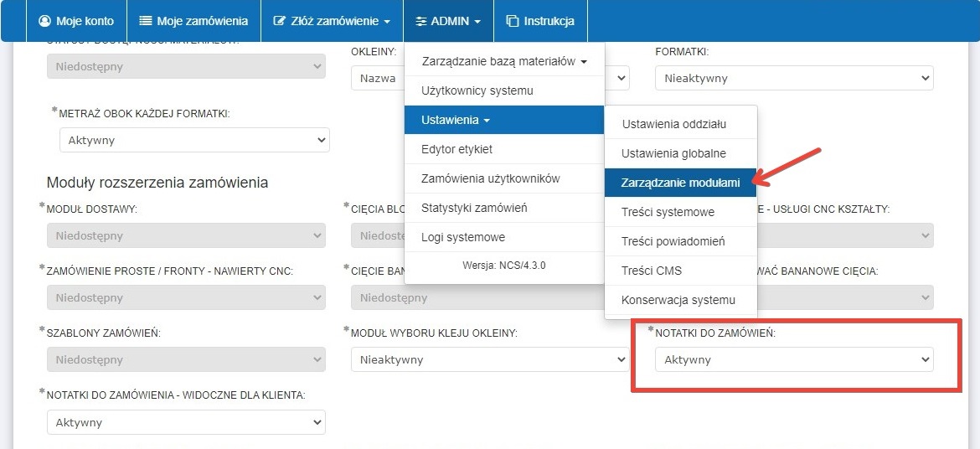The width and height of the screenshot is (980, 449).
Task: Open Moje zamówienia list
Action: click(193, 21)
